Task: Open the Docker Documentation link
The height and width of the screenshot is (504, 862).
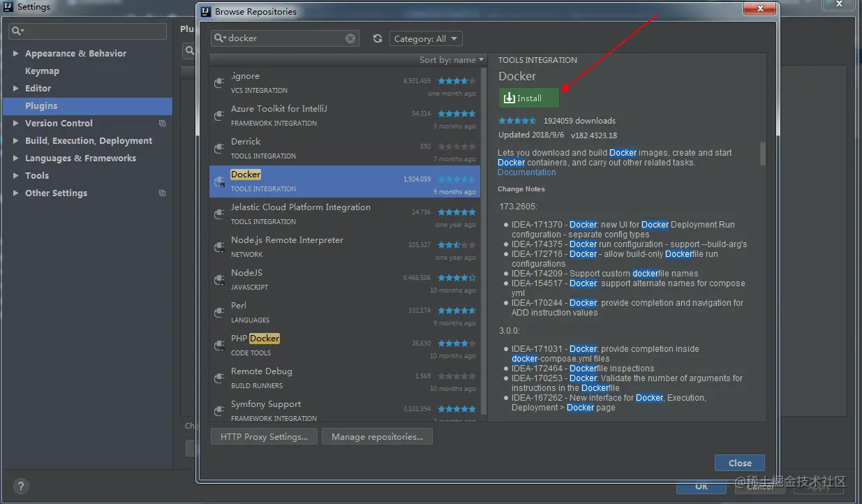Action: (527, 172)
